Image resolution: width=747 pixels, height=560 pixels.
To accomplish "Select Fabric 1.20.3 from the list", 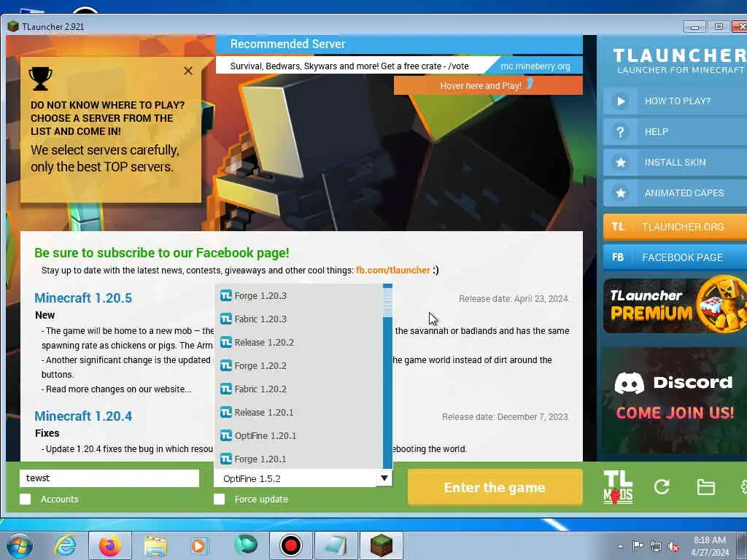I will [x=298, y=319].
